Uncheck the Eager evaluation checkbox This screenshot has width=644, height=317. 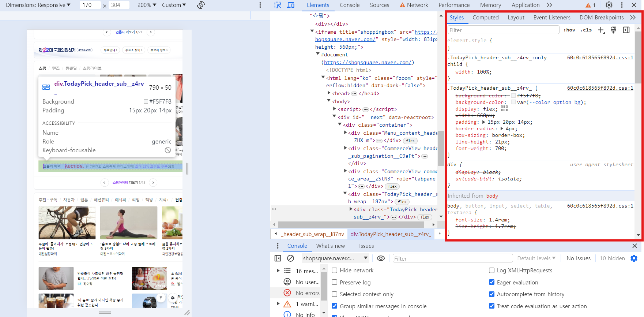(x=492, y=282)
